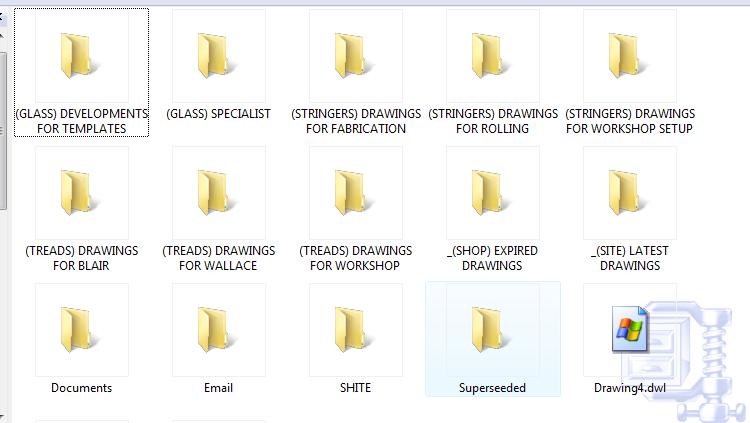Click "_(SITE) LATEST DRAWINGS" label text
Screen dimensions: 750x423
(x=630, y=258)
